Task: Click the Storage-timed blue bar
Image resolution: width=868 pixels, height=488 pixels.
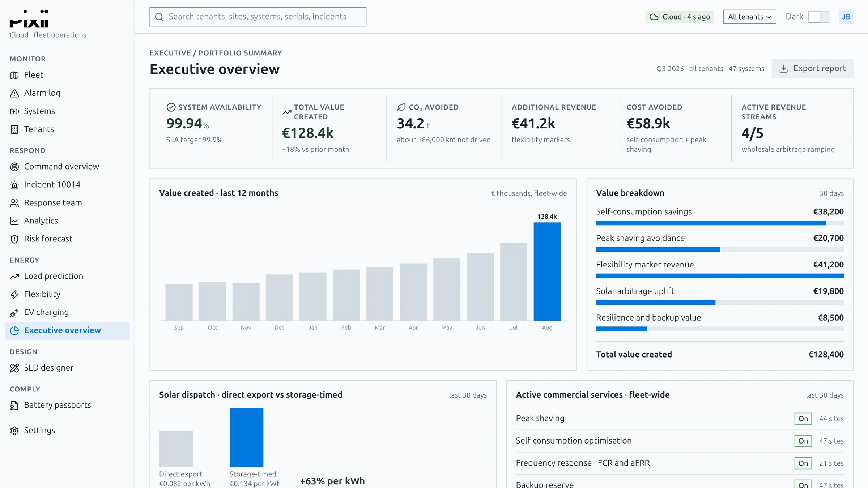Action: pos(246,437)
